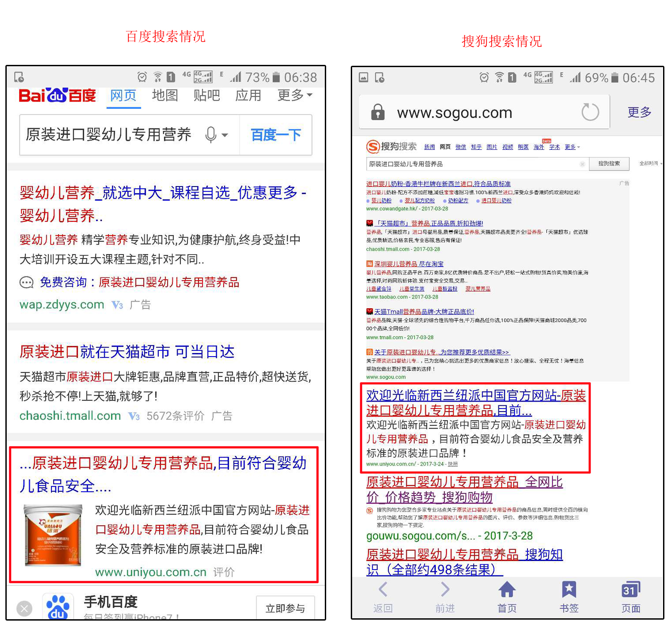The width and height of the screenshot is (672, 621).
Task: Tap the Sogou S logo
Action: pos(373,146)
